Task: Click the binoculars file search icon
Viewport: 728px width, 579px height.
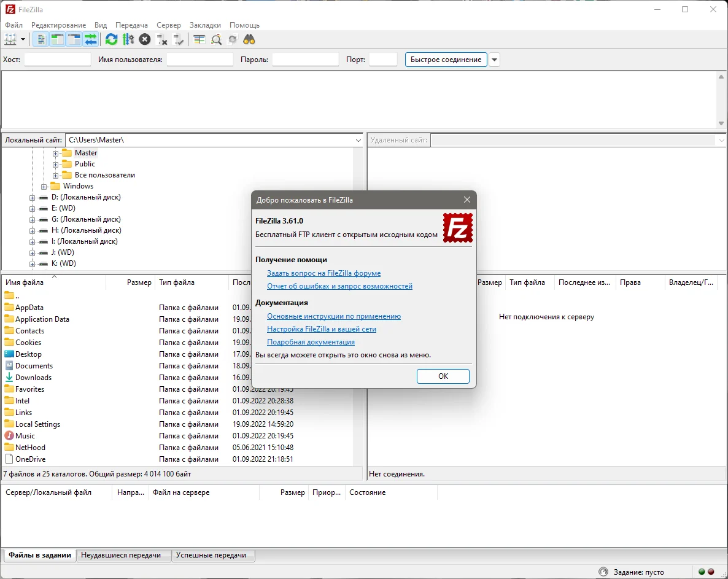Action: [249, 39]
